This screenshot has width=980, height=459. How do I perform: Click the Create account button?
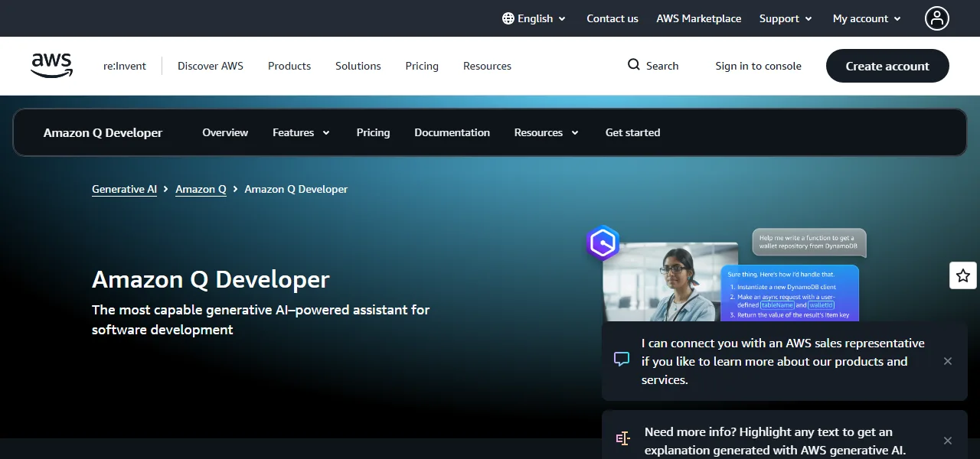(887, 66)
